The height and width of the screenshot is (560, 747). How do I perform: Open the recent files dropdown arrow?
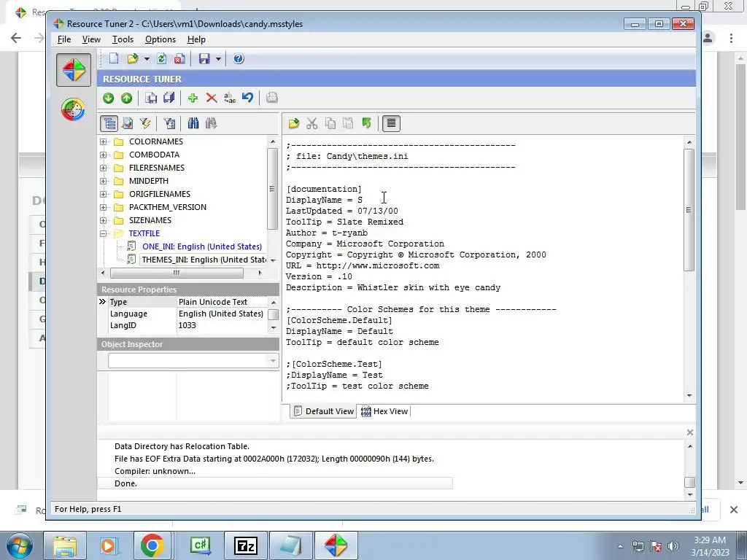click(x=147, y=58)
